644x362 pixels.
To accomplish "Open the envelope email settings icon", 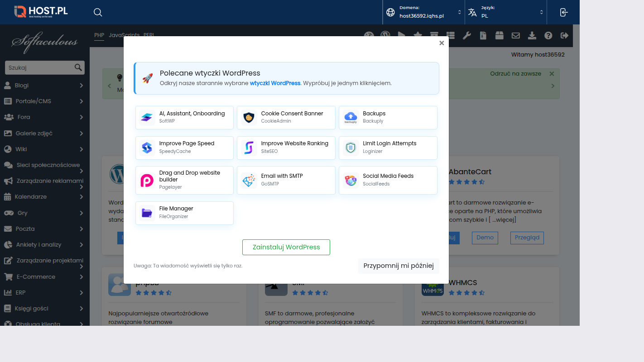I will click(x=515, y=35).
